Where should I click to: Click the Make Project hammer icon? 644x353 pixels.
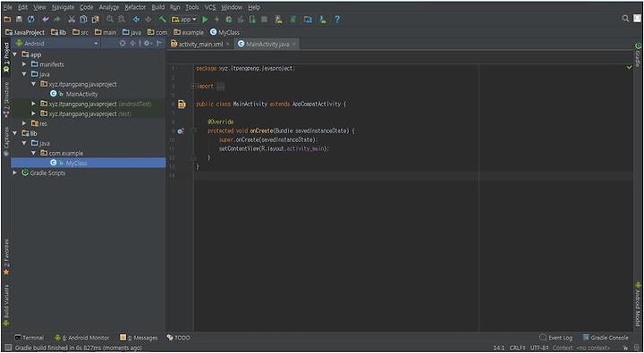click(x=163, y=20)
